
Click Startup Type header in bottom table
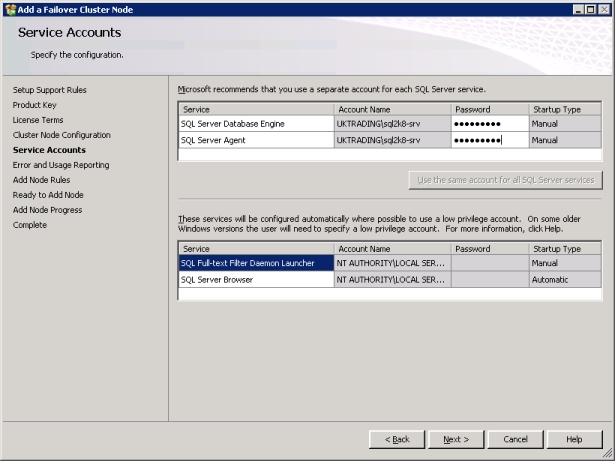(565, 249)
